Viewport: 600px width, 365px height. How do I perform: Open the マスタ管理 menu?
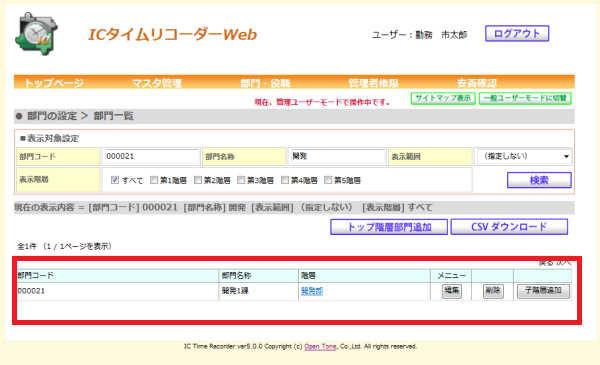157,83
